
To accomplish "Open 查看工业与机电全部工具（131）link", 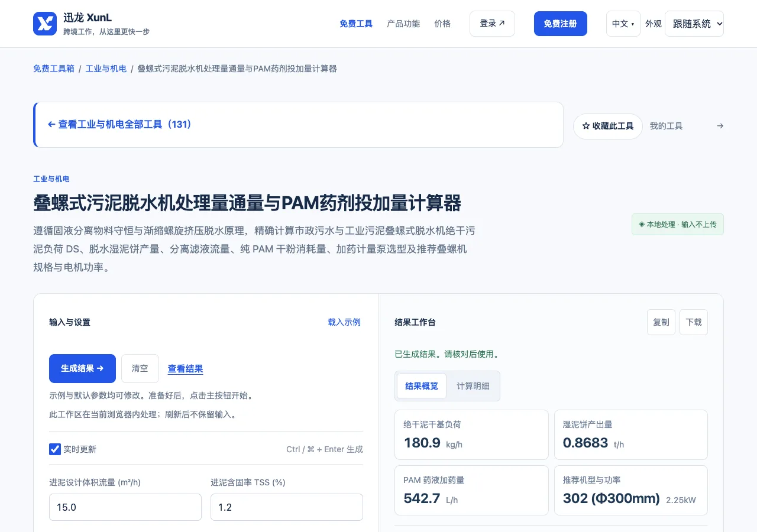I will pos(119,125).
